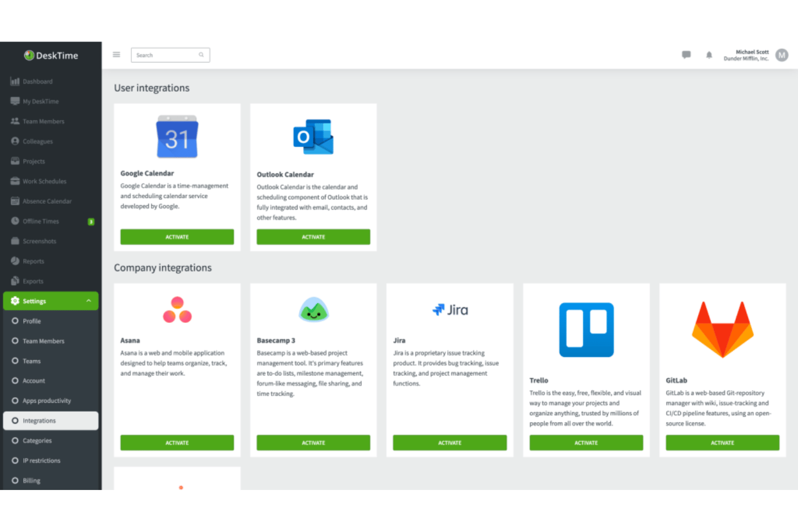Activate GitLab integration
798x532 pixels.
click(x=723, y=443)
